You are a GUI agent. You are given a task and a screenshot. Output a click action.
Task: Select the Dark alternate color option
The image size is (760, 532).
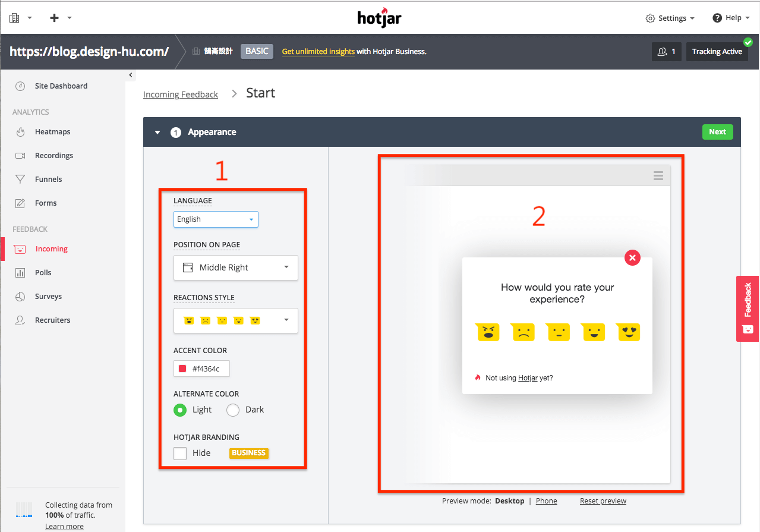point(233,410)
